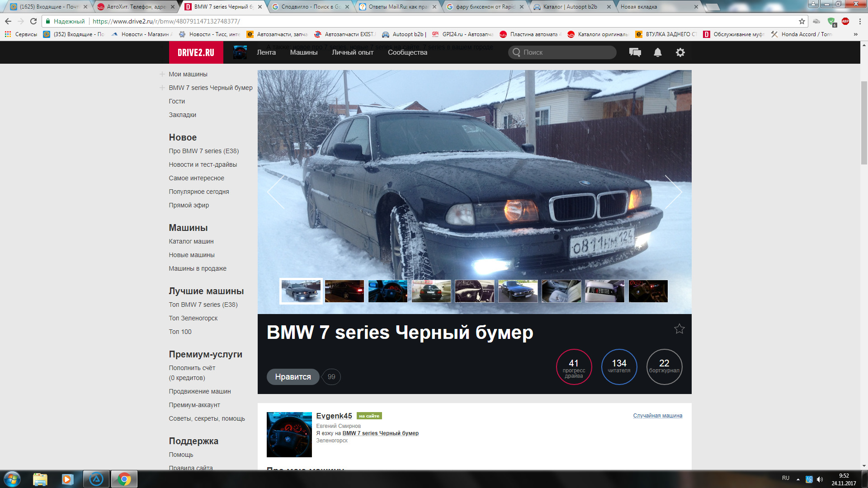Open the user avatar in site header
This screenshot has height=488, width=868.
coord(240,52)
